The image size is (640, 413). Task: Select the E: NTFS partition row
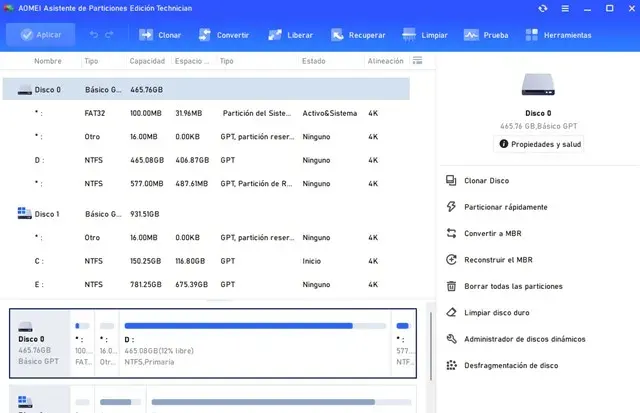206,284
